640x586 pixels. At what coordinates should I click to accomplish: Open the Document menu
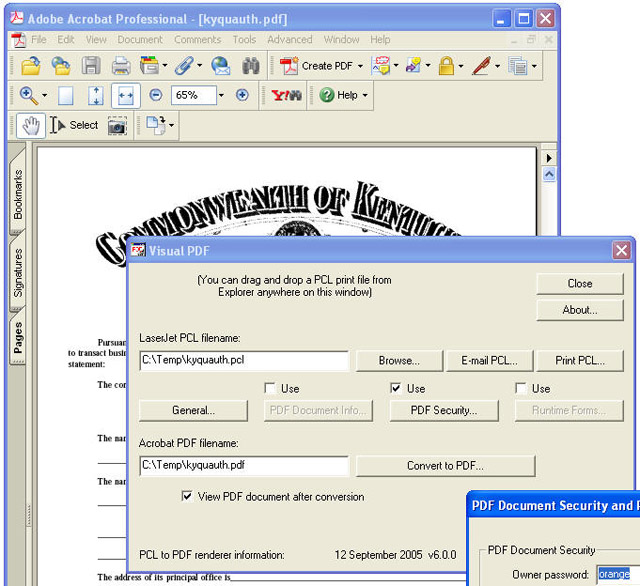pos(139,40)
